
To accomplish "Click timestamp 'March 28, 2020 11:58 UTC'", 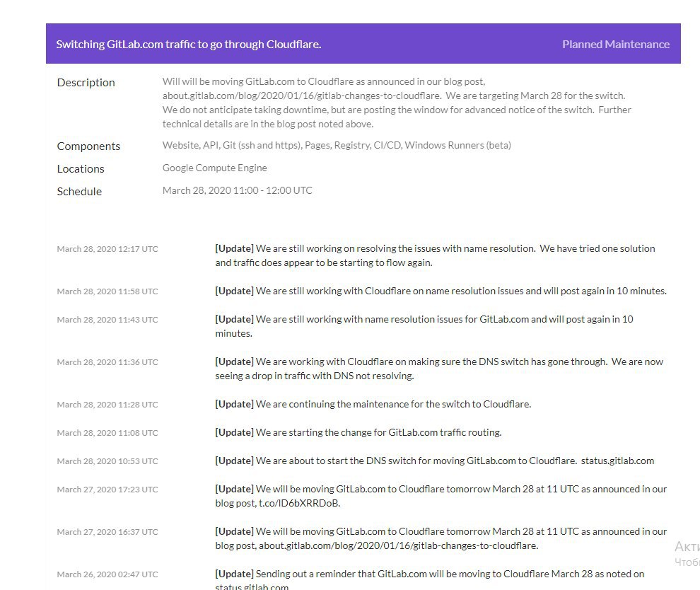I will [x=107, y=291].
